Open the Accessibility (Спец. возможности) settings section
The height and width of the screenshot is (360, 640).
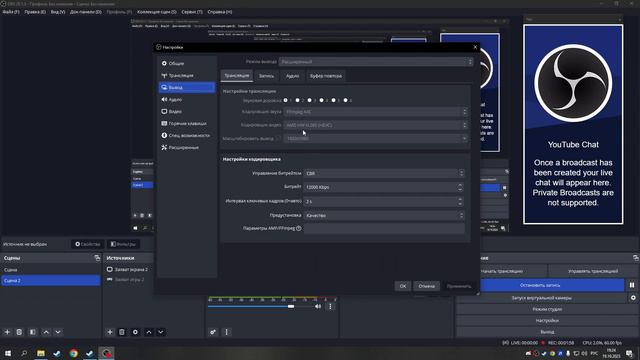(187, 135)
